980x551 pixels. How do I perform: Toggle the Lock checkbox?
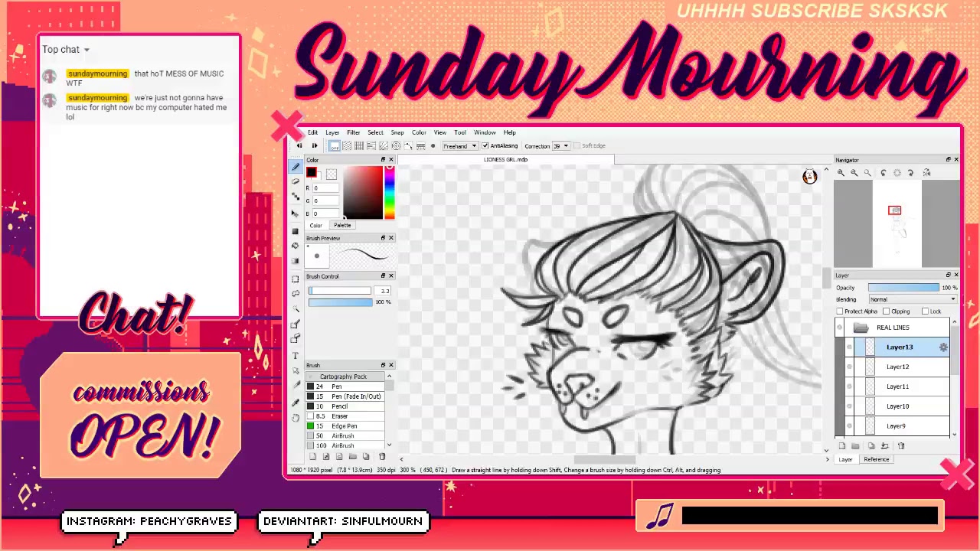tap(925, 311)
